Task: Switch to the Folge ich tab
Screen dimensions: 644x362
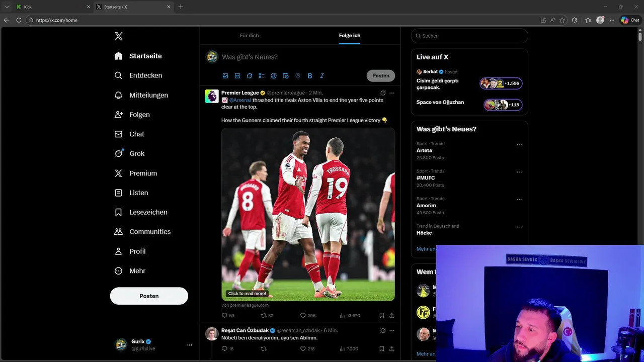Action: [350, 36]
